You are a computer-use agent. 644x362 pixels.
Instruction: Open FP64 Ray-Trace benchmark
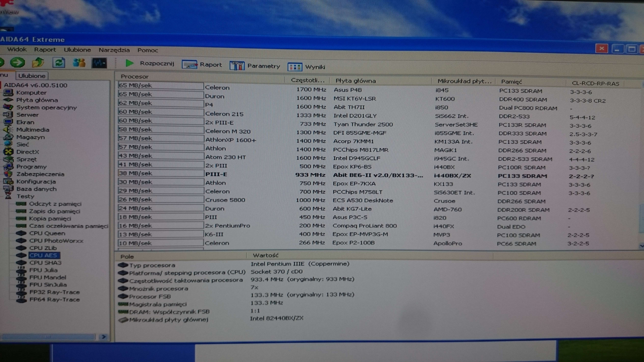(54, 300)
